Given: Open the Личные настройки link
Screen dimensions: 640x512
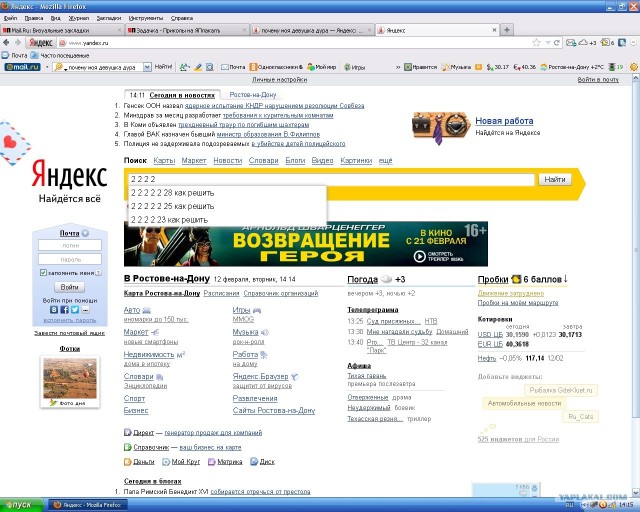Looking at the screenshot, I should click(279, 80).
